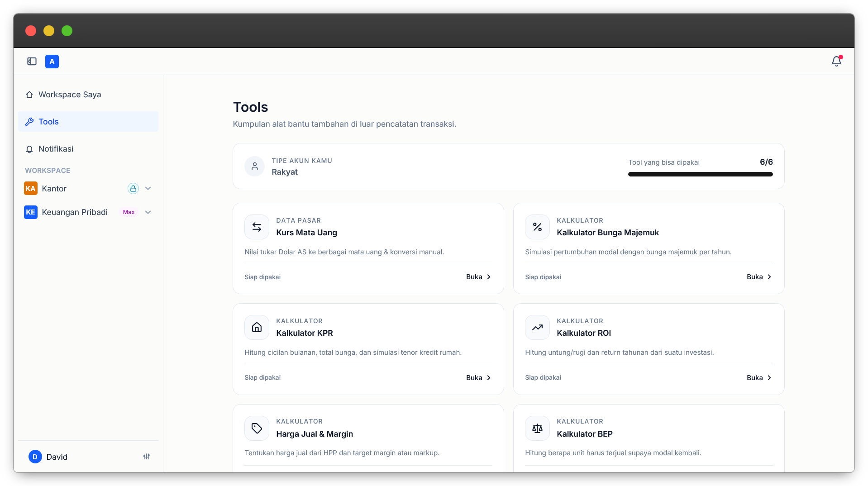Click the Kalkulator ROI card title

[x=584, y=333]
